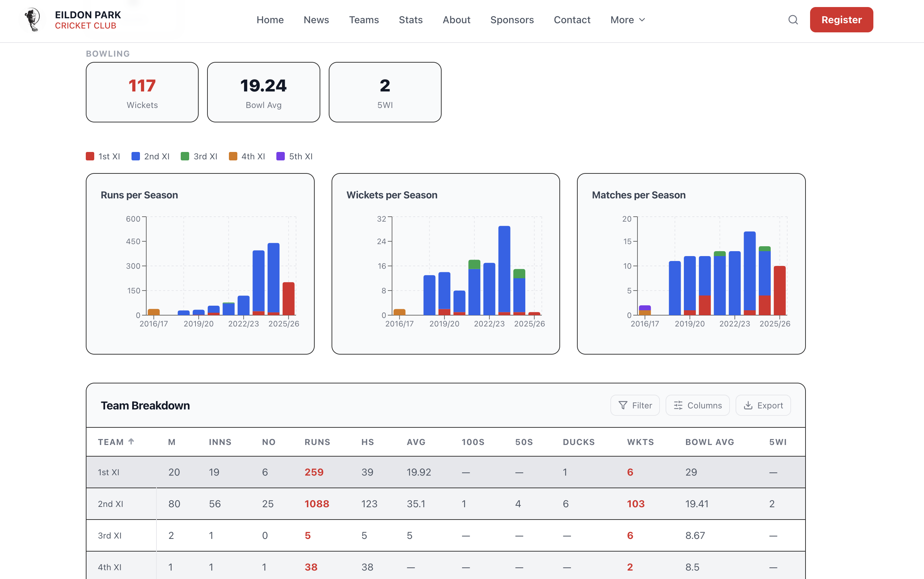
Task: Click the Eildon Park club logo
Action: (33, 20)
